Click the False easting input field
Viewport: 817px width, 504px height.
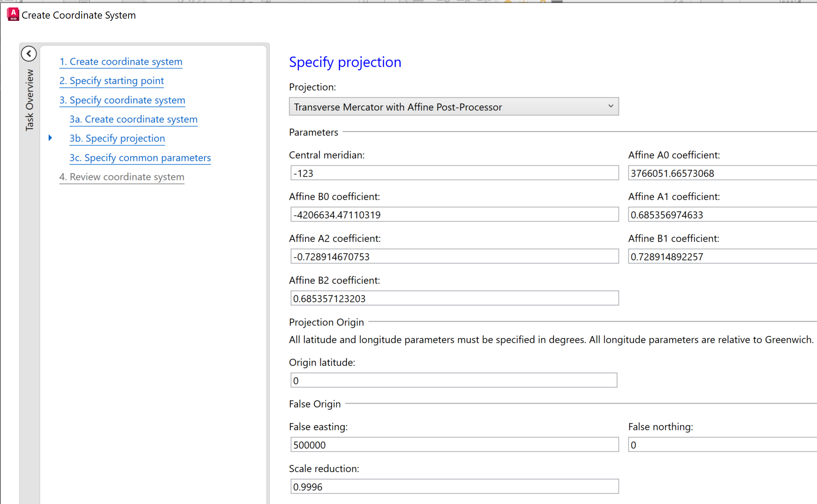[454, 444]
